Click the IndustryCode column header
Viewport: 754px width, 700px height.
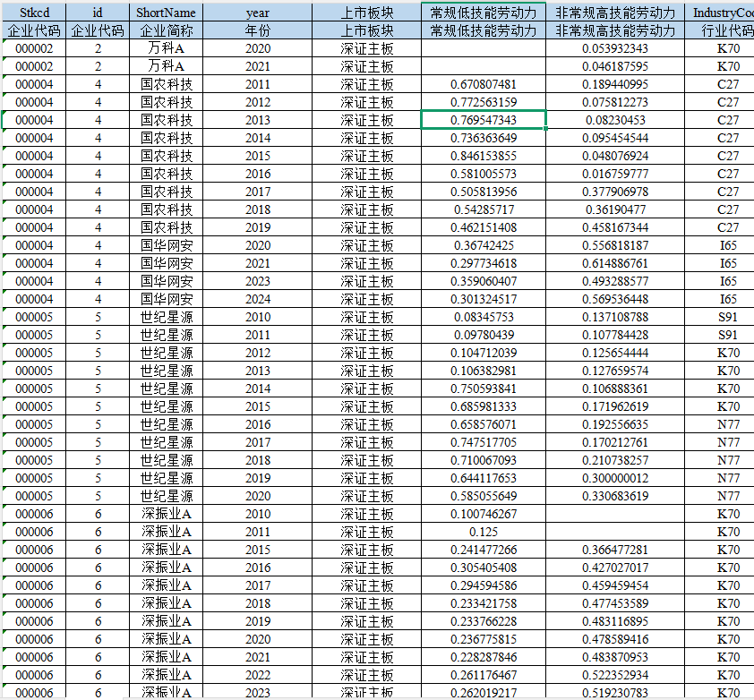[722, 13]
